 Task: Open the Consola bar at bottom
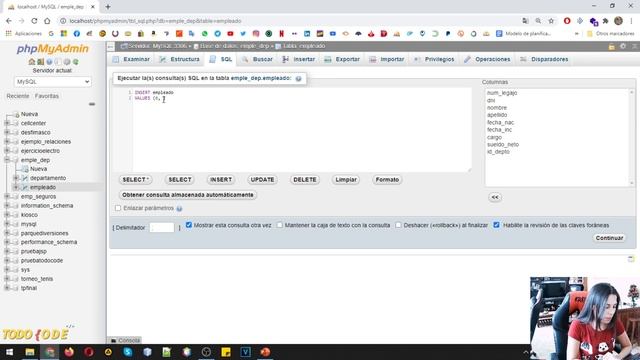[x=125, y=340]
